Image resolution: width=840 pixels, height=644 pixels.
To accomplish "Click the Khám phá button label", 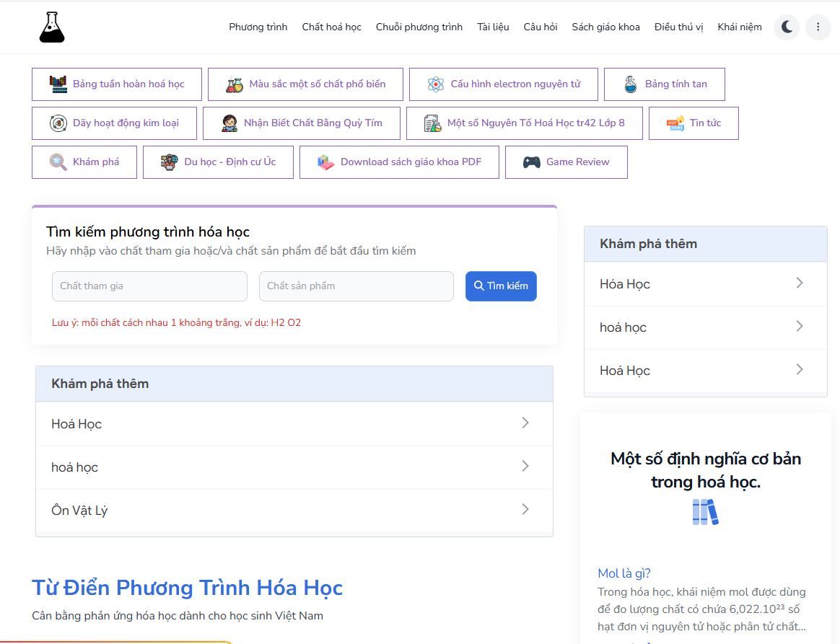I will click(96, 162).
